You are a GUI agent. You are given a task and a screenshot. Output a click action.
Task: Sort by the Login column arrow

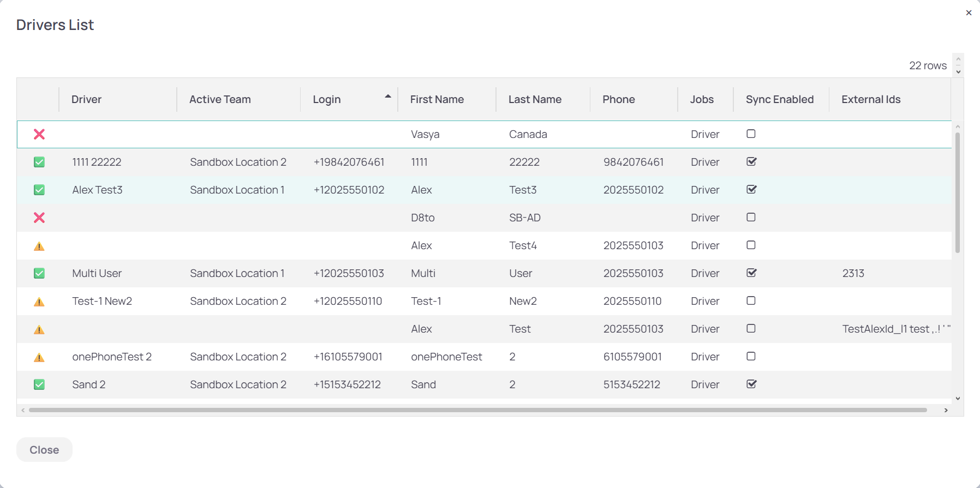click(x=388, y=97)
